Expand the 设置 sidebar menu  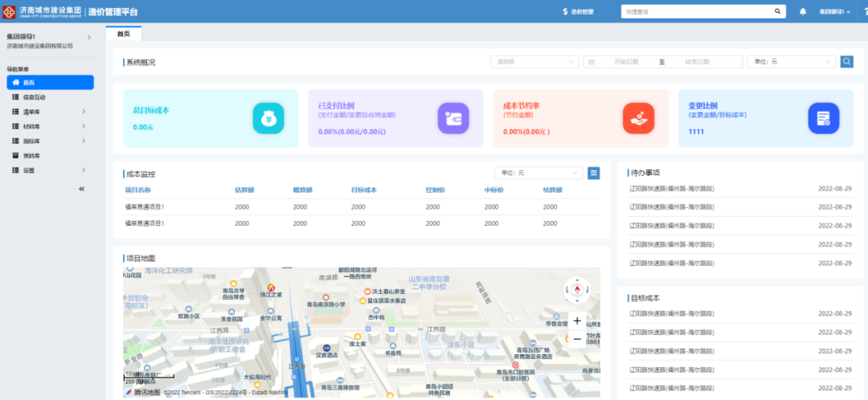(48, 170)
